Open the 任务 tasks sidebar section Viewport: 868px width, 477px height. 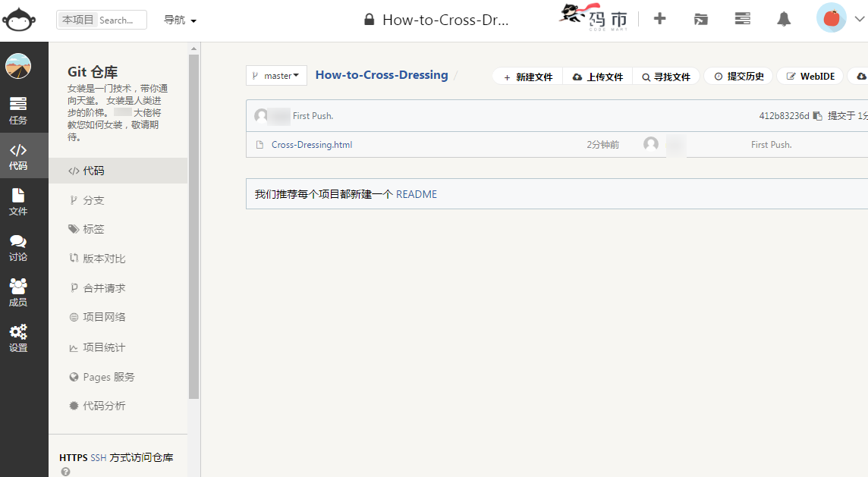pyautogui.click(x=18, y=111)
